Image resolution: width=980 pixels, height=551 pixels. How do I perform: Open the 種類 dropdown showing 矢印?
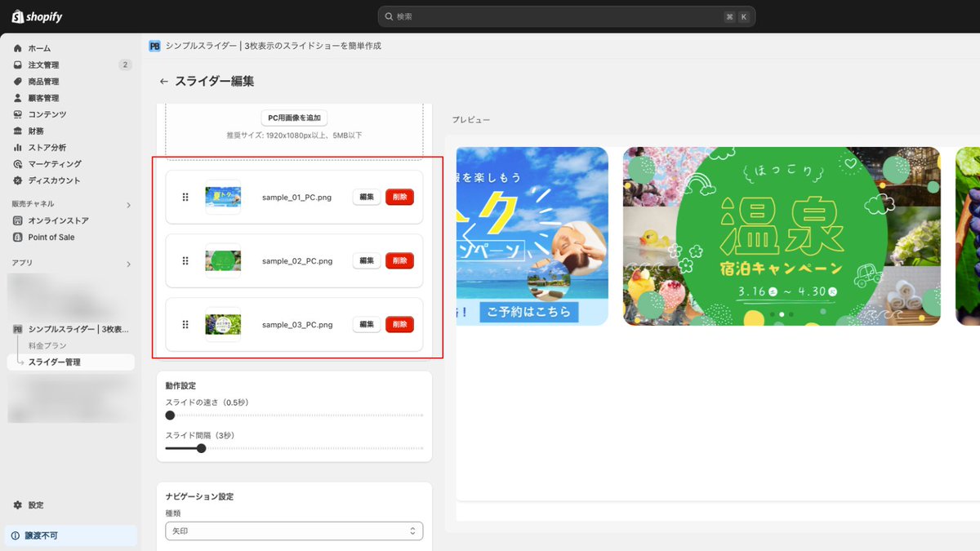point(294,531)
